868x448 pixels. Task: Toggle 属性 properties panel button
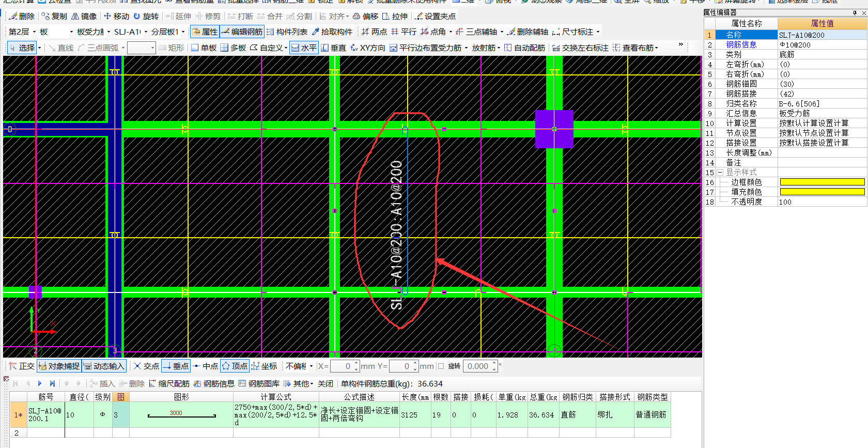pos(205,32)
